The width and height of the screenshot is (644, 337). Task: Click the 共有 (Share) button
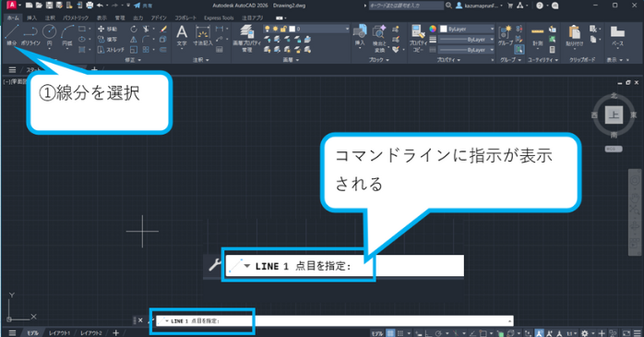pos(143,6)
